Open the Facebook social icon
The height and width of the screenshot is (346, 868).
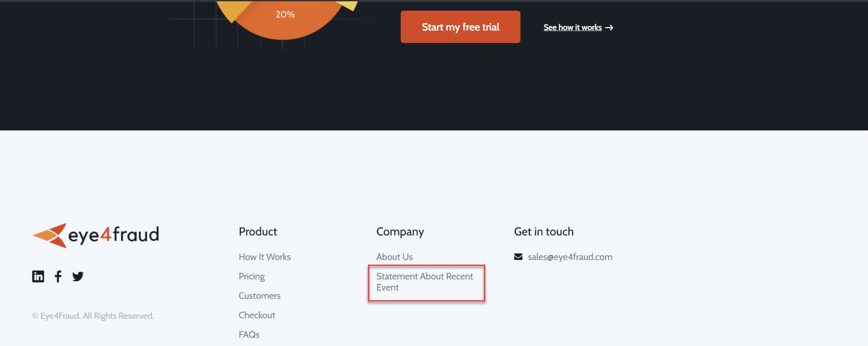point(58,277)
